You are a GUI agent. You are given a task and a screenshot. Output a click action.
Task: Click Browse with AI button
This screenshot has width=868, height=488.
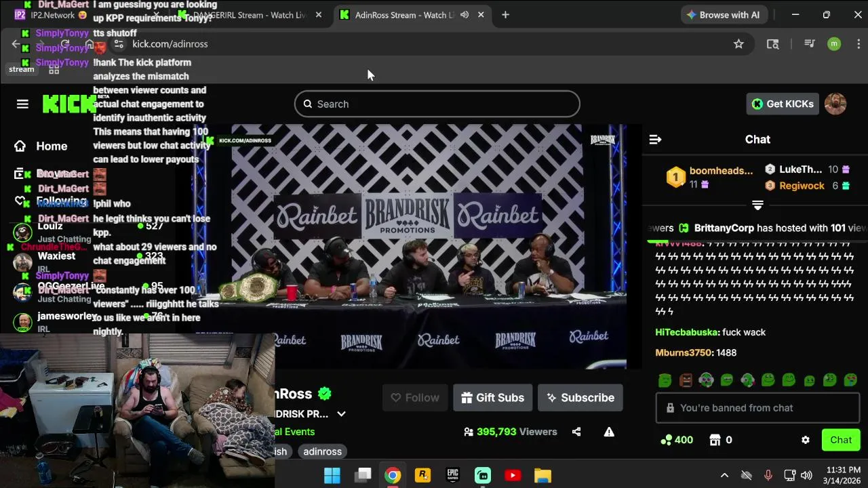click(723, 15)
